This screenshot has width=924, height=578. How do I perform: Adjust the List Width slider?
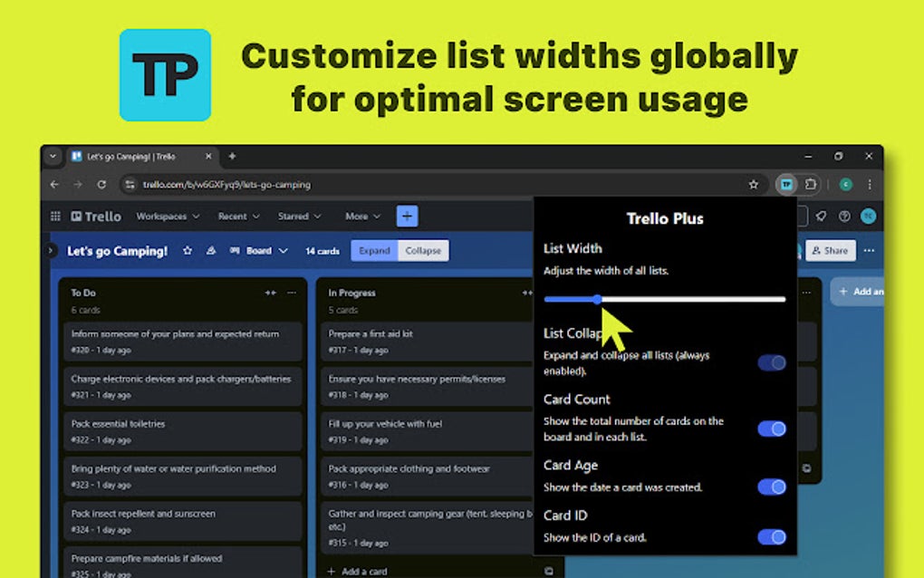click(x=596, y=299)
